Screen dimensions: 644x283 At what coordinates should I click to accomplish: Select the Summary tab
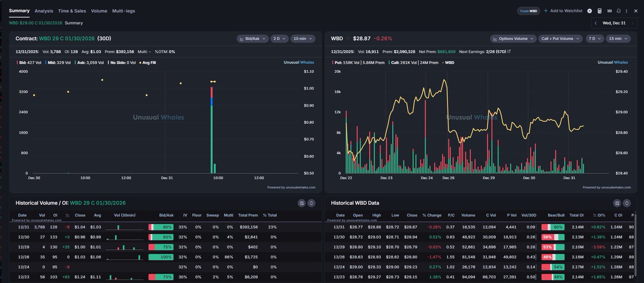point(19,11)
